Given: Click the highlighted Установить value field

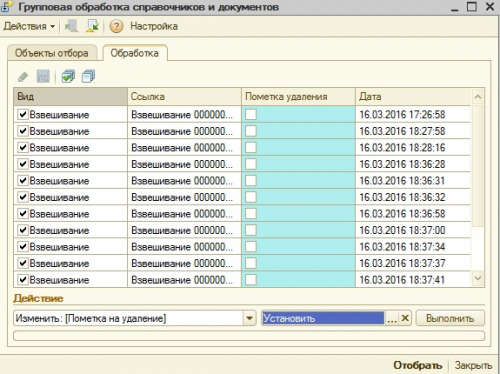Looking at the screenshot, I should click(x=323, y=318).
